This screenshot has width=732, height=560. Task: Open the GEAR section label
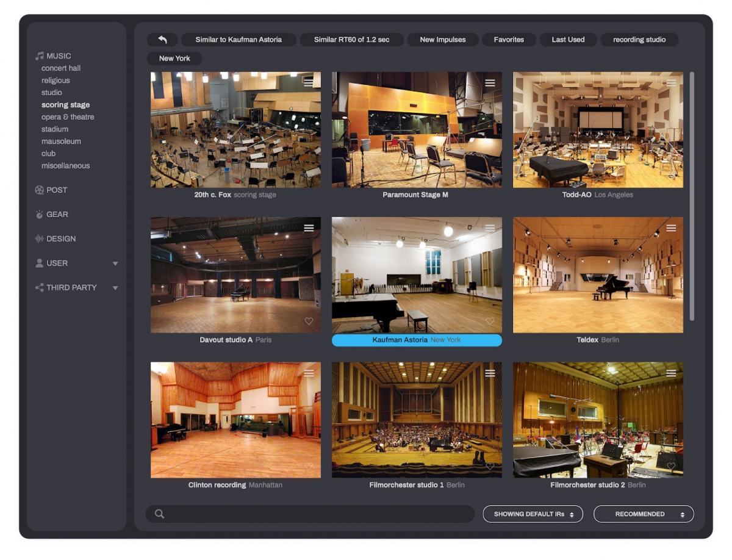point(57,215)
